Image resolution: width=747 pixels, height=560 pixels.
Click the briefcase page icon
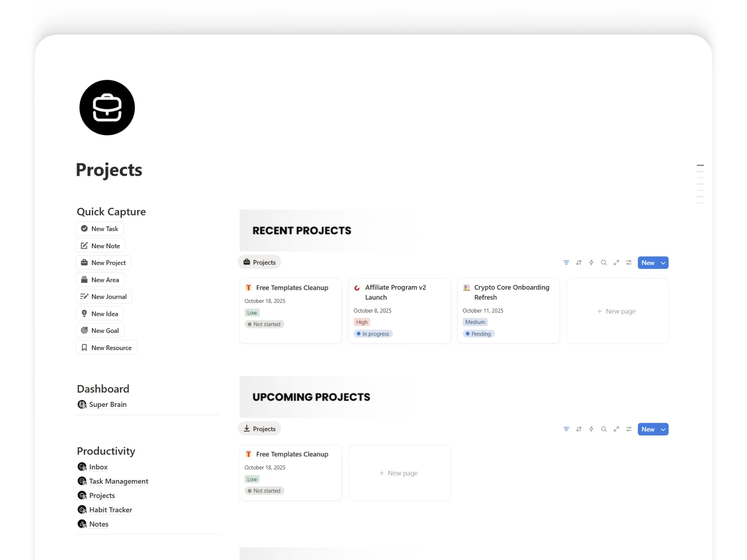click(107, 108)
